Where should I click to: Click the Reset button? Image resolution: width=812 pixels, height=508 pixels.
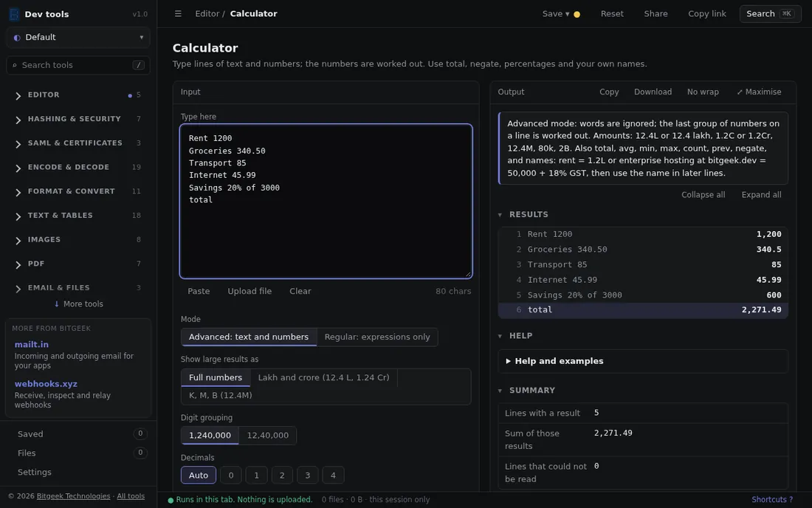[x=612, y=14]
